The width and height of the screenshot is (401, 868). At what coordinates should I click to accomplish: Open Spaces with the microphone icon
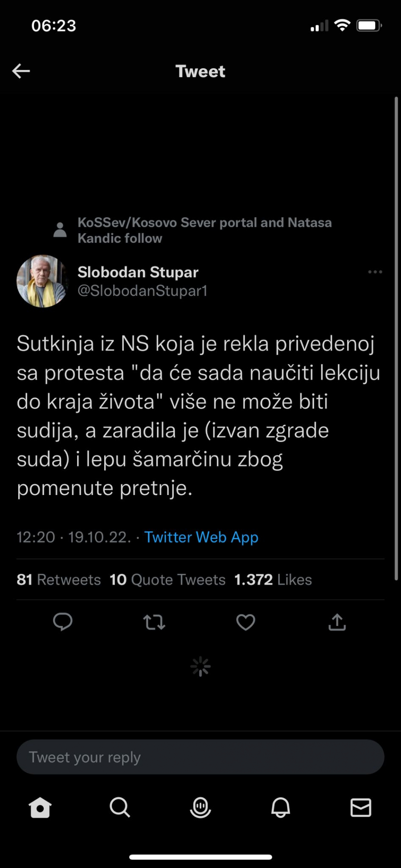coord(200,808)
